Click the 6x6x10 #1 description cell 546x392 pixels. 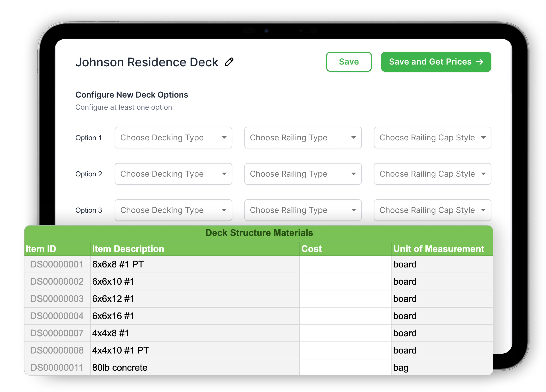[195, 282]
